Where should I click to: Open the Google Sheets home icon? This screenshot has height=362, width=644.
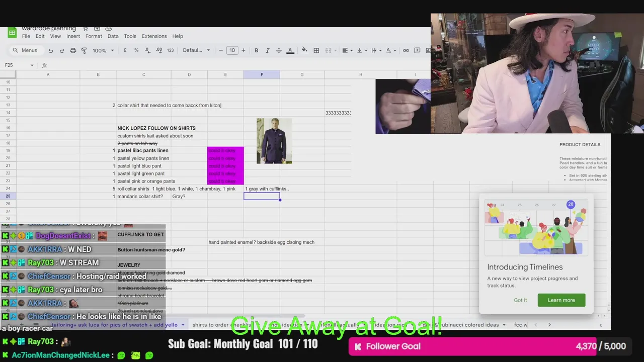[12, 33]
